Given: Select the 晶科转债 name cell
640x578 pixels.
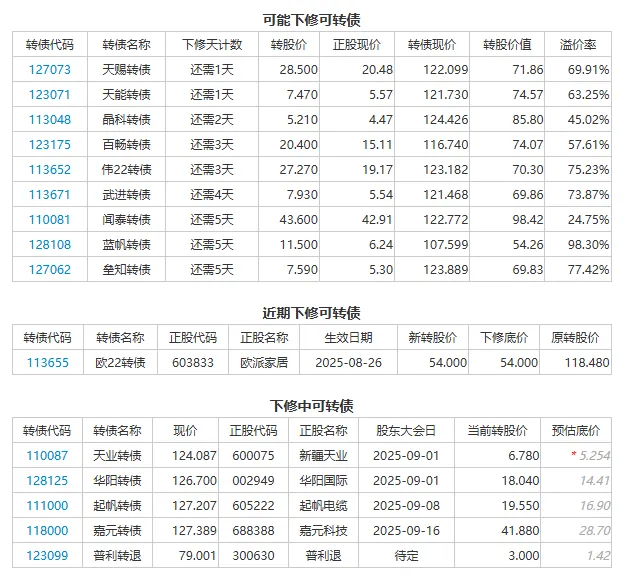Looking at the screenshot, I should [x=127, y=120].
